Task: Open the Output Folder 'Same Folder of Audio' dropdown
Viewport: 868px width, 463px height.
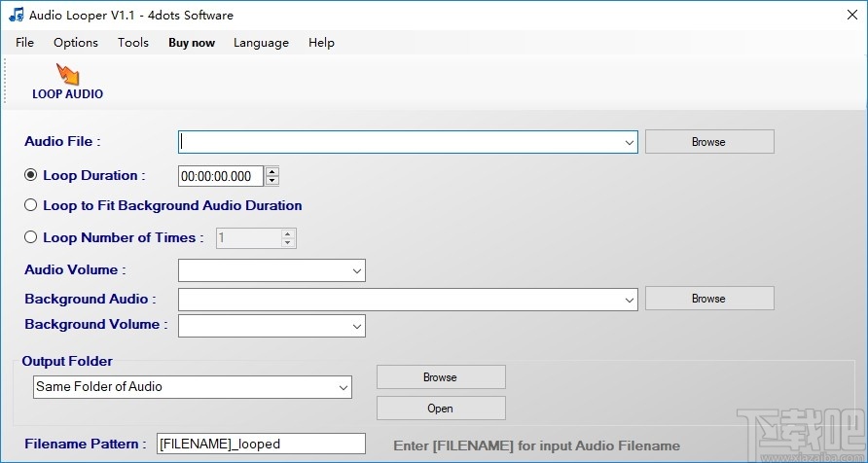Action: coord(193,387)
